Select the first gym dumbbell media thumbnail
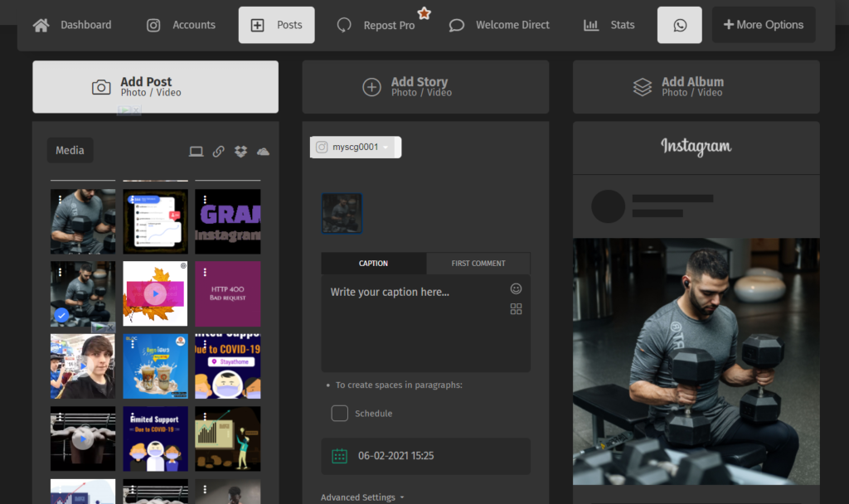 coord(83,221)
